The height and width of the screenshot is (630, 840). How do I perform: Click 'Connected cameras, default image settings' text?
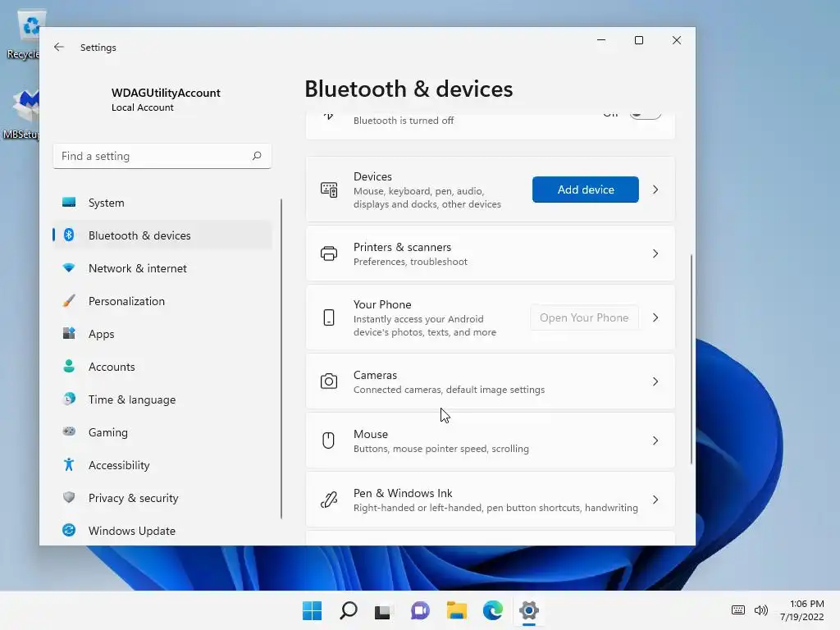[x=449, y=390]
